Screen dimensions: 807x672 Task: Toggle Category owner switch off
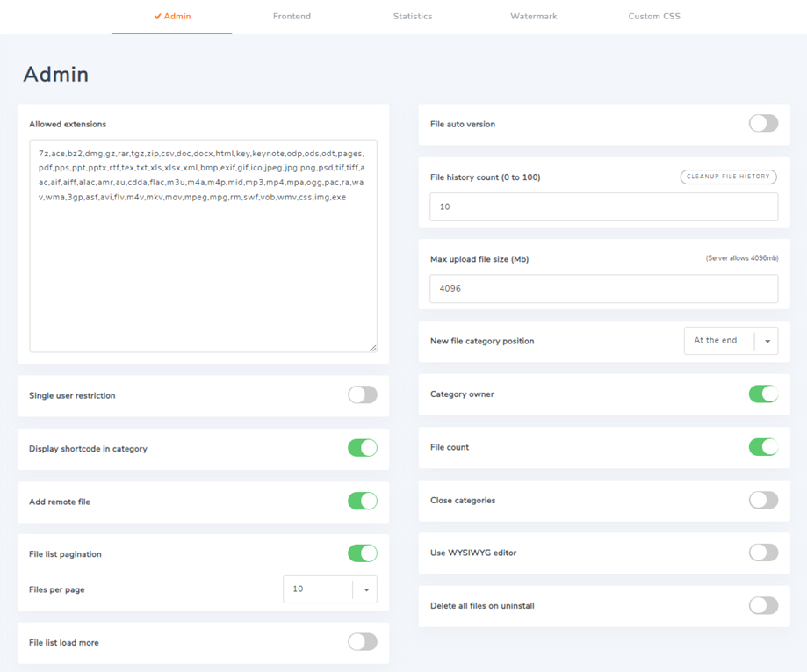(x=763, y=394)
